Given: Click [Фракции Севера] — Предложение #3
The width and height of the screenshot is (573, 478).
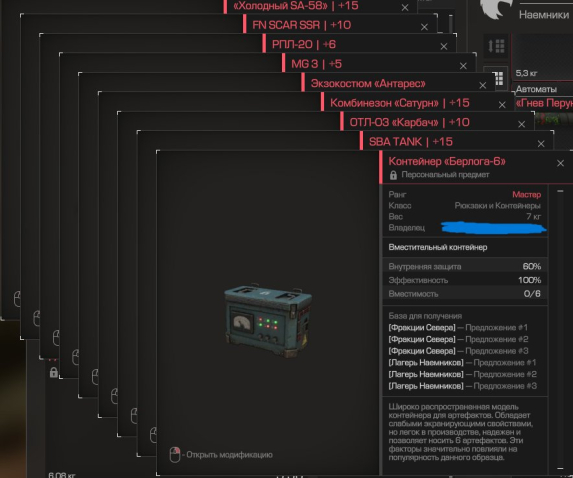Looking at the screenshot, I should tap(458, 351).
